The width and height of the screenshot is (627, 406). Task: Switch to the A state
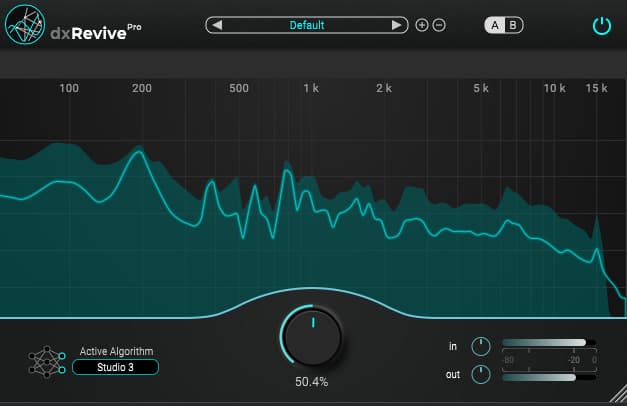click(x=495, y=25)
